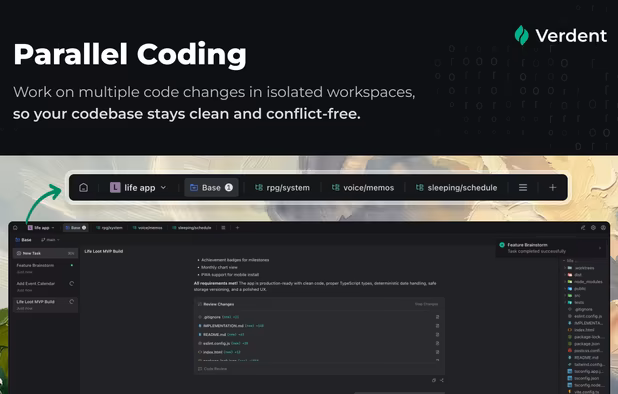The image size is (618, 394).
Task: Switch to the voice/memos tab in the enlarged bar
Action: coord(363,188)
